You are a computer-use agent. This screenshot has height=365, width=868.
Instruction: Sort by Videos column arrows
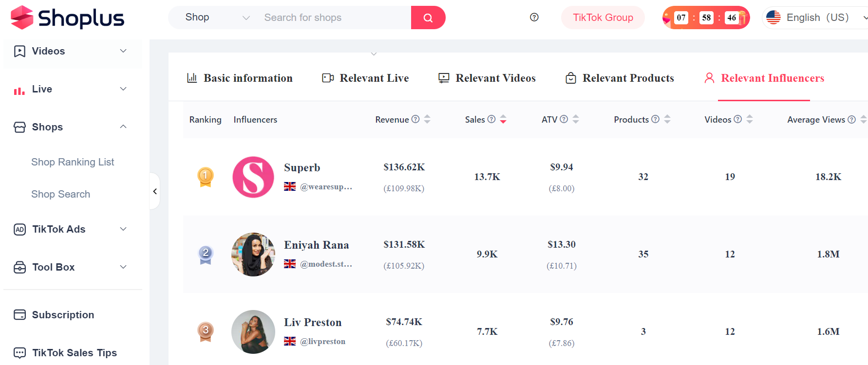[750, 119]
